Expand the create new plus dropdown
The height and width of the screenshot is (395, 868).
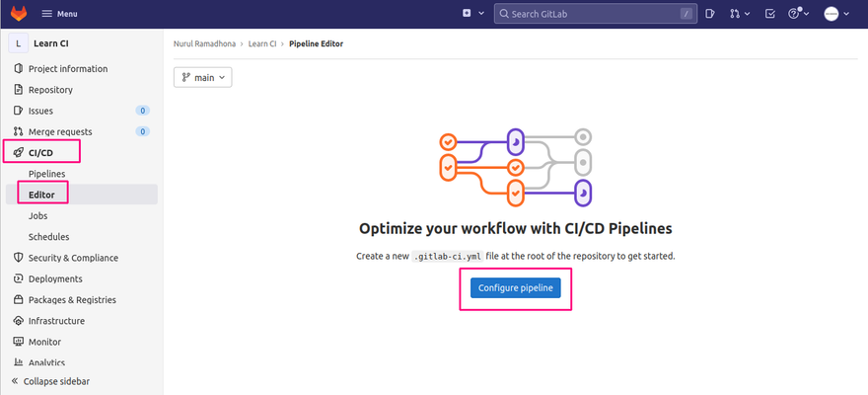(x=473, y=13)
